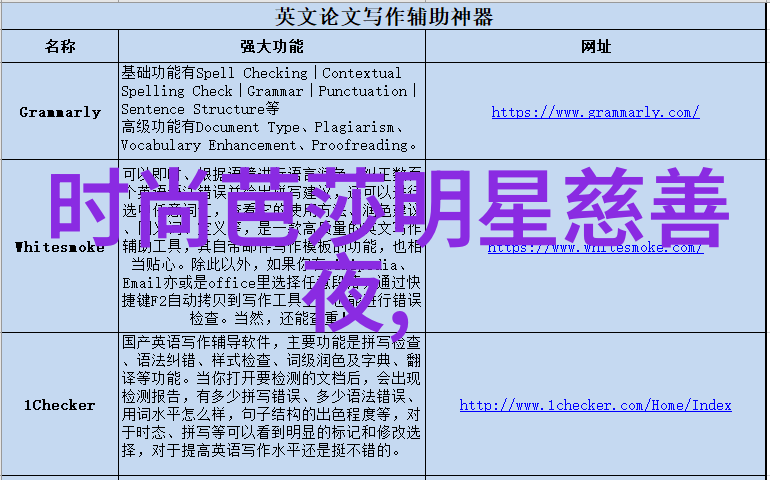Select the '网址' header cell

tap(595, 46)
